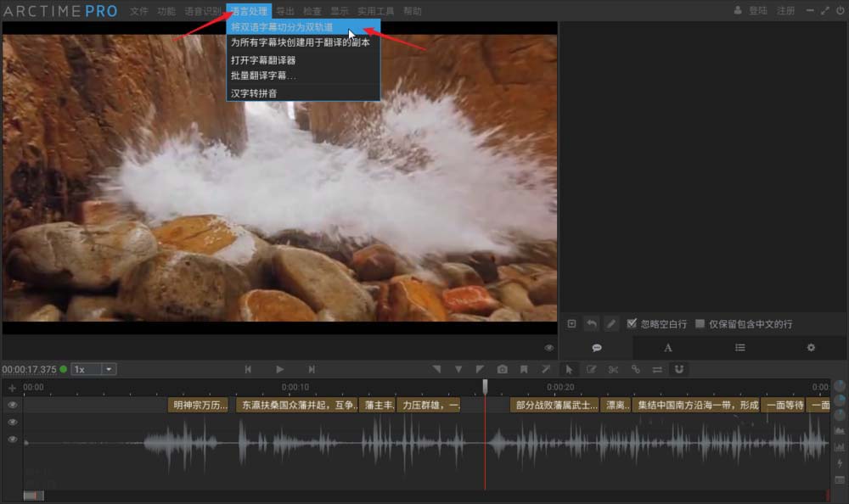Open the 导出 menu

point(285,11)
